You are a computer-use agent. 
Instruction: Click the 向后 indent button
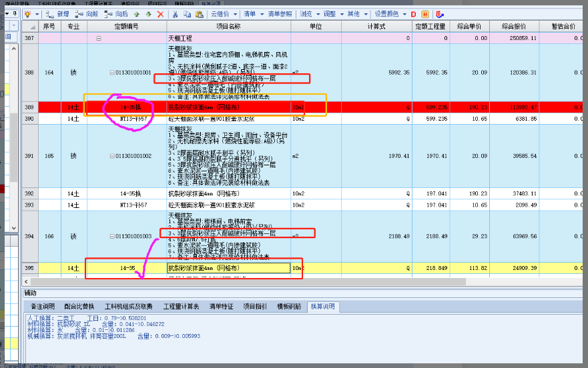116,14
